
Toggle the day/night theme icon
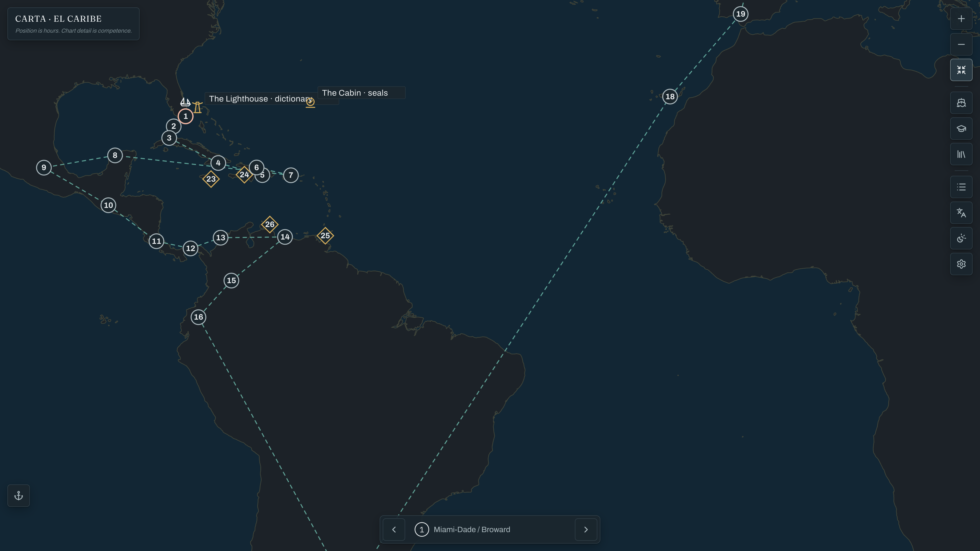(961, 239)
